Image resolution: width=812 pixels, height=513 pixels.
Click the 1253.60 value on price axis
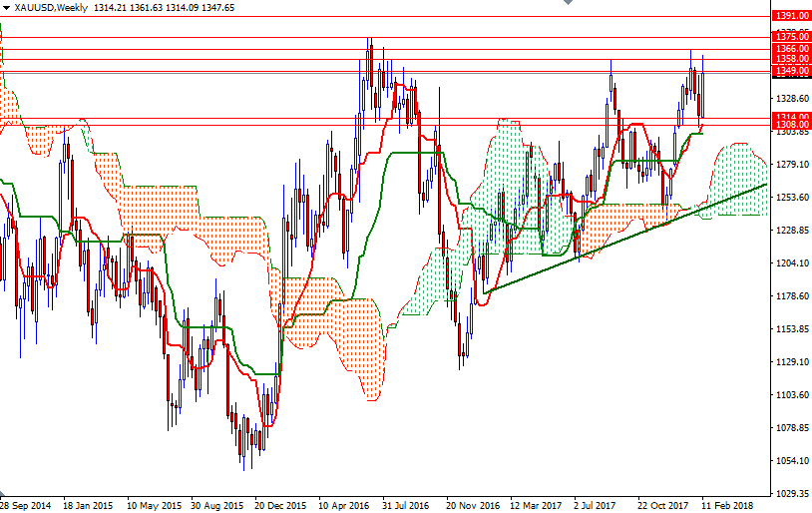point(790,198)
